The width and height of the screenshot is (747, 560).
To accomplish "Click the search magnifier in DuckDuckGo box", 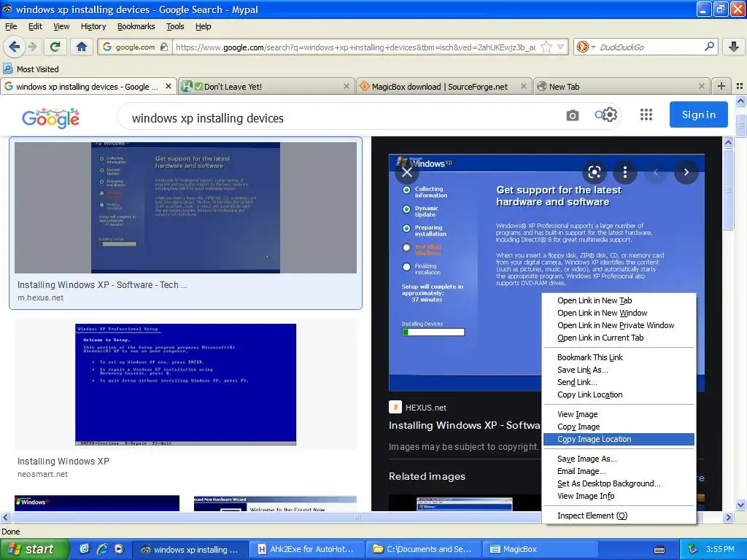I will (709, 47).
